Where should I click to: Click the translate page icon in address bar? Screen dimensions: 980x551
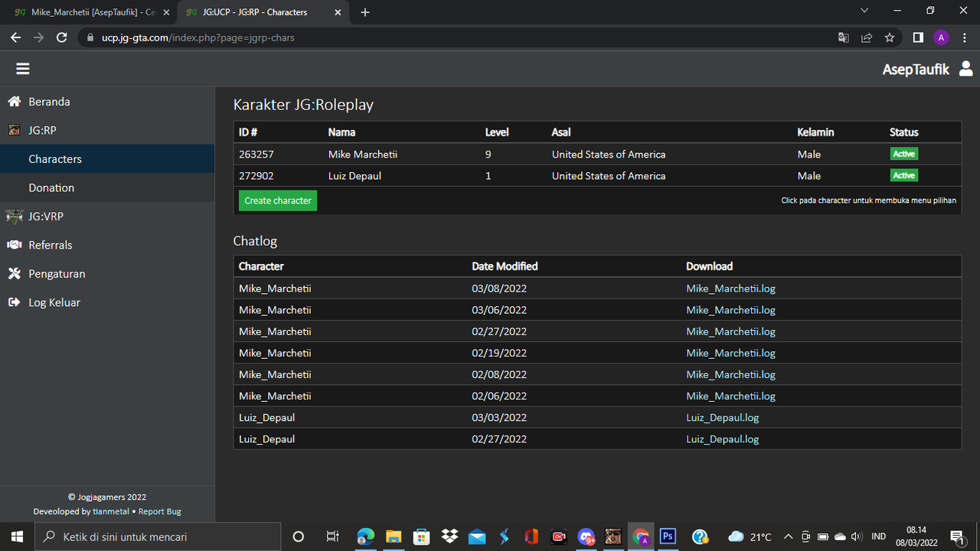(843, 37)
